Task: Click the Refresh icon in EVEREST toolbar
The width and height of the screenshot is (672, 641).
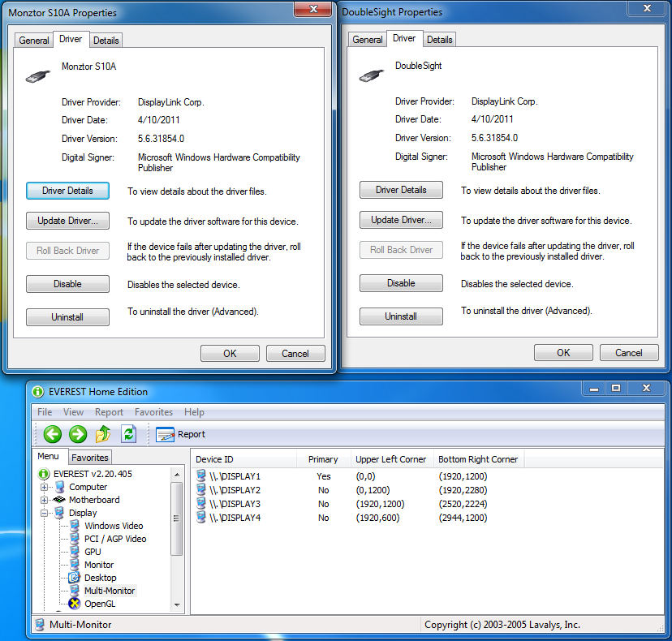Action: click(128, 434)
